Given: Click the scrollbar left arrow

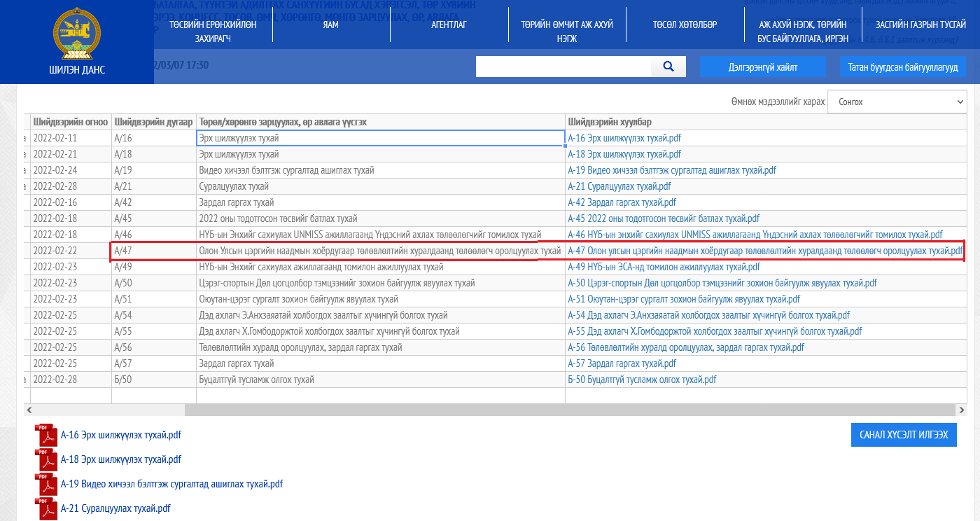Looking at the screenshot, I should [x=29, y=410].
